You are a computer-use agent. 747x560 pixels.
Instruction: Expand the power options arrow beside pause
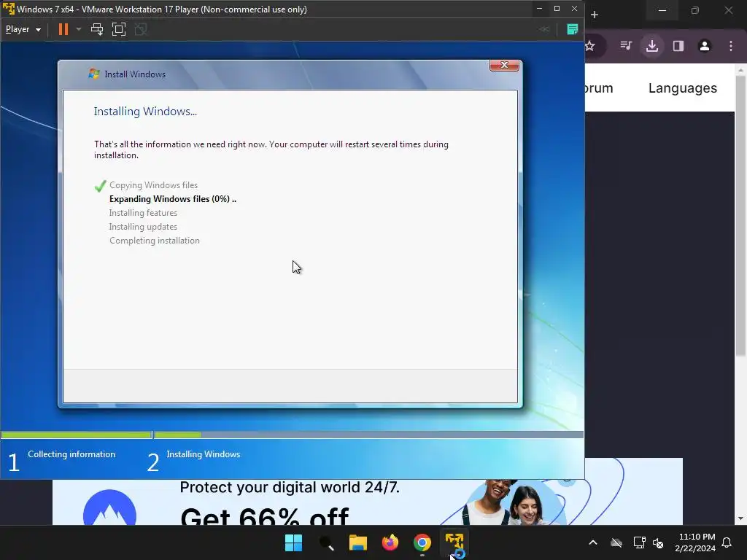[79, 29]
